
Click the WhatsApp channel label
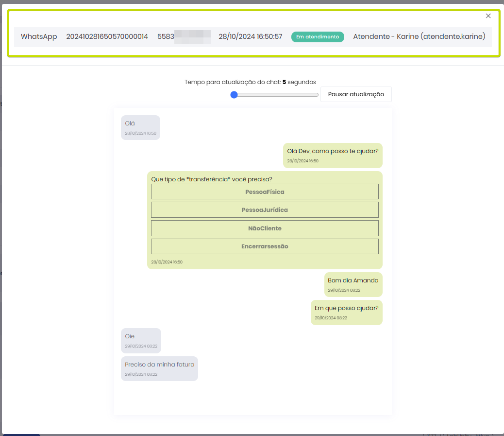pyautogui.click(x=39, y=37)
